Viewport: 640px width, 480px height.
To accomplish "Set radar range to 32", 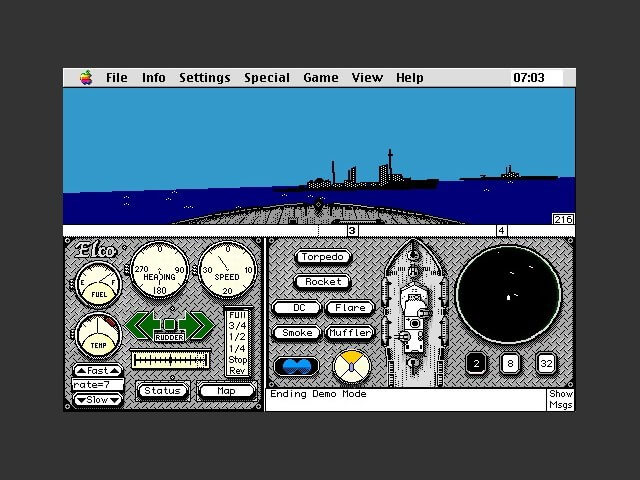I will (x=546, y=363).
